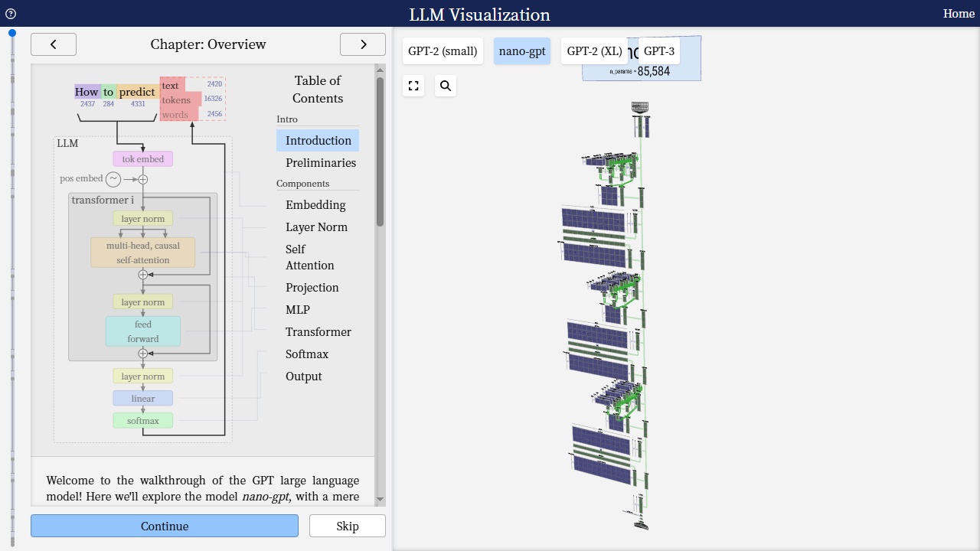980x551 pixels.
Task: Click the n_params 85,584 label
Action: [639, 71]
